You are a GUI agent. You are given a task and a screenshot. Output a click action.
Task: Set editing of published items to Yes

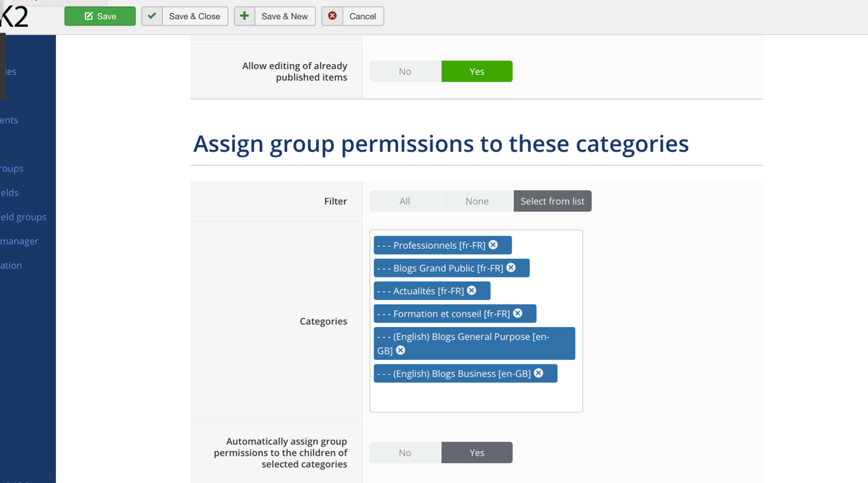pos(477,71)
